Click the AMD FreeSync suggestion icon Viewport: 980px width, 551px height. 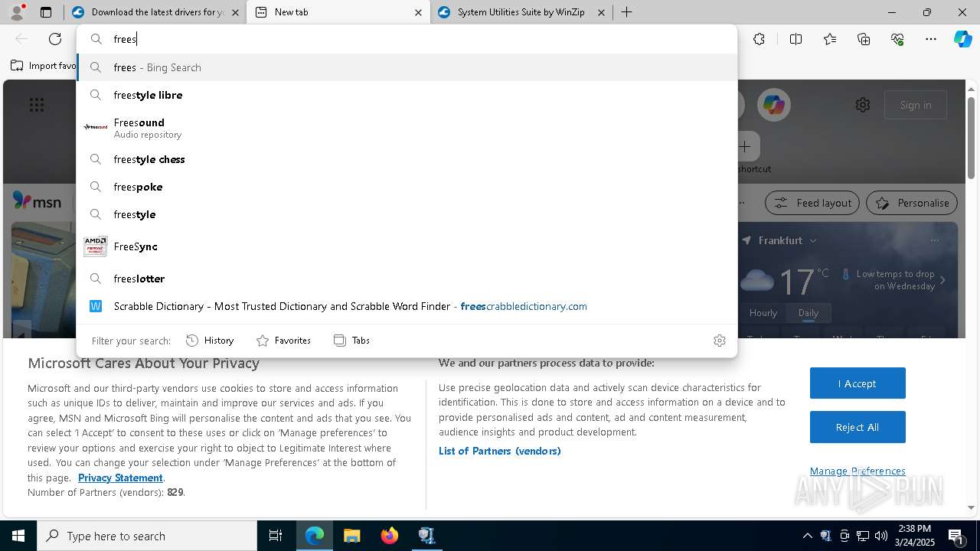click(x=95, y=246)
